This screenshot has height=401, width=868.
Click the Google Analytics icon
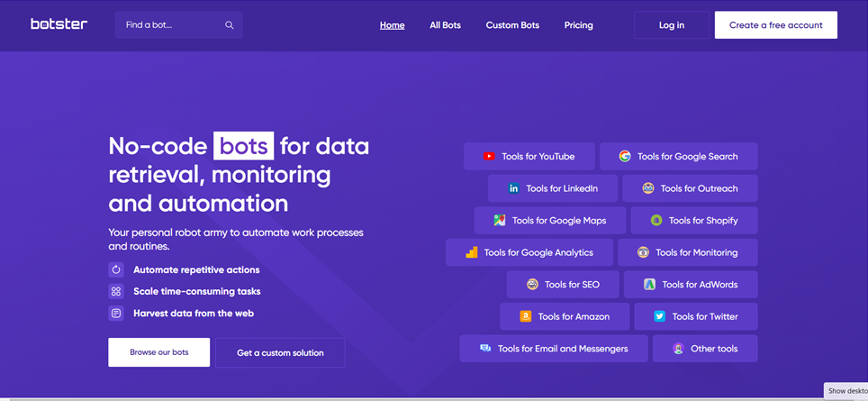pos(472,252)
